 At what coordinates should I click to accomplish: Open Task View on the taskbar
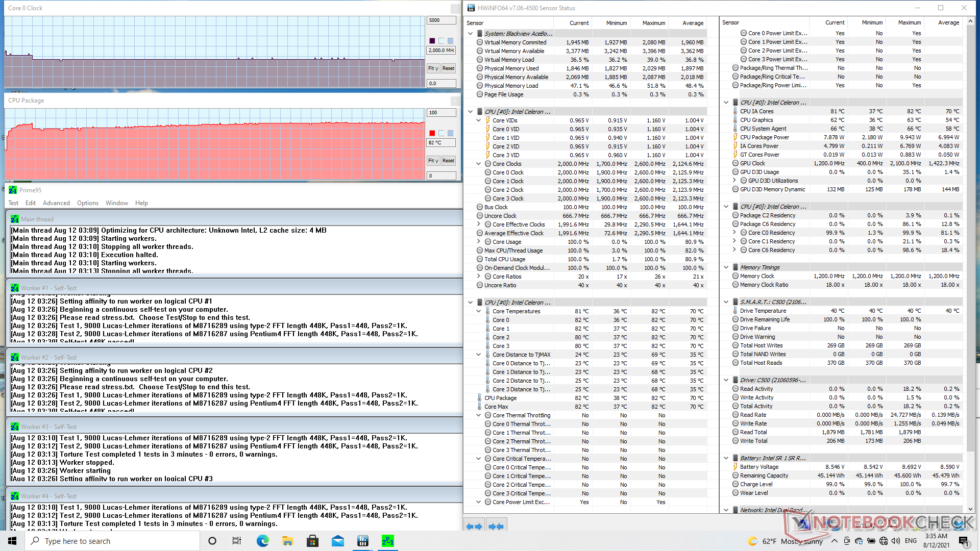click(x=237, y=541)
